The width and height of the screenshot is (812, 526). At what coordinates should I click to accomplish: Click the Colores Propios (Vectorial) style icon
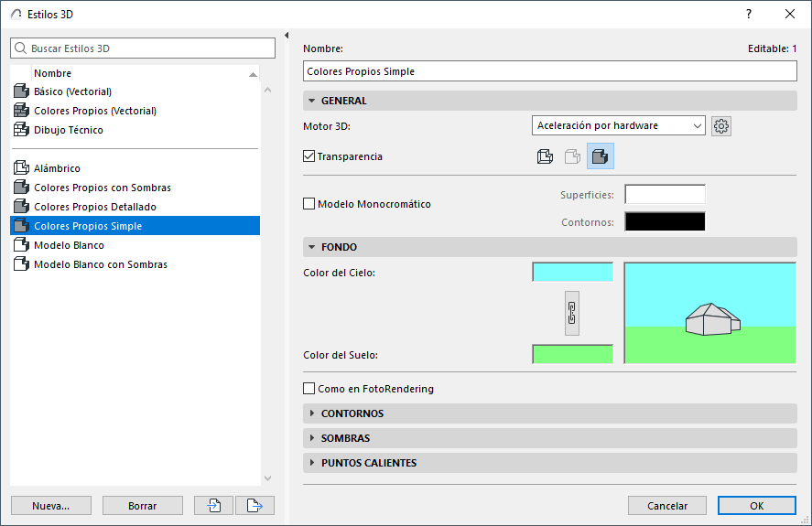[x=21, y=111]
